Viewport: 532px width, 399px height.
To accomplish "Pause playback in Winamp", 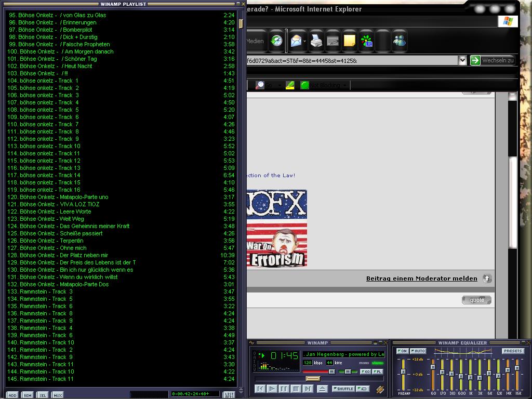I will click(x=284, y=389).
